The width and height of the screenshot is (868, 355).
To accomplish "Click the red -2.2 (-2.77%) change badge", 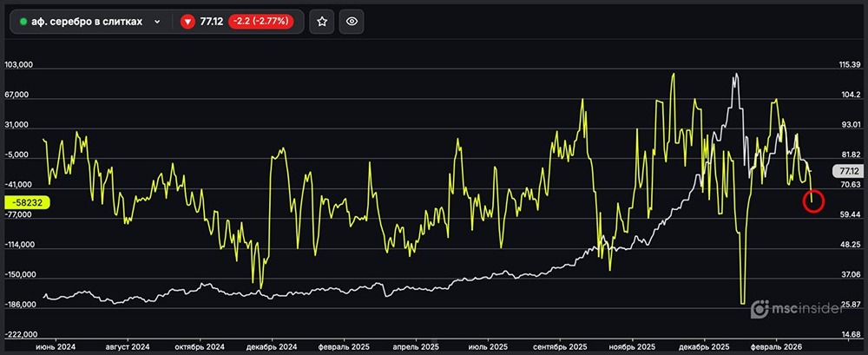I will (x=260, y=22).
